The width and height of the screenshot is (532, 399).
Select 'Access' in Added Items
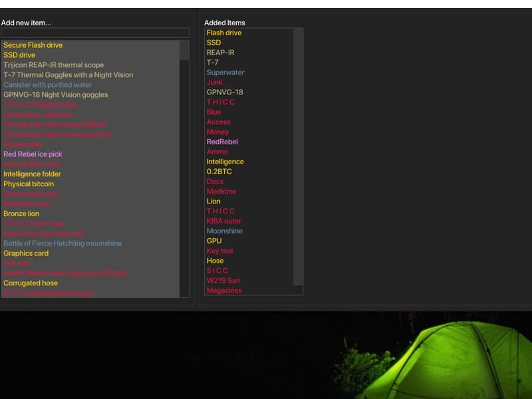219,122
